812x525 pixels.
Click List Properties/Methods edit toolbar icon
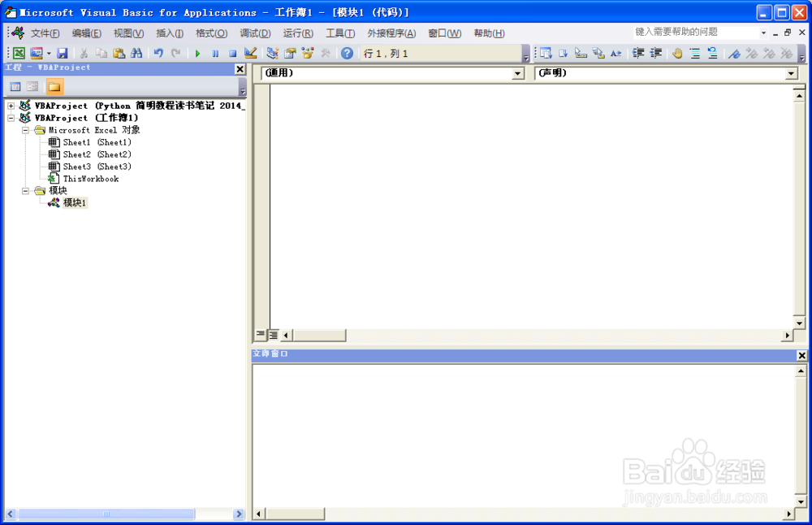546,53
